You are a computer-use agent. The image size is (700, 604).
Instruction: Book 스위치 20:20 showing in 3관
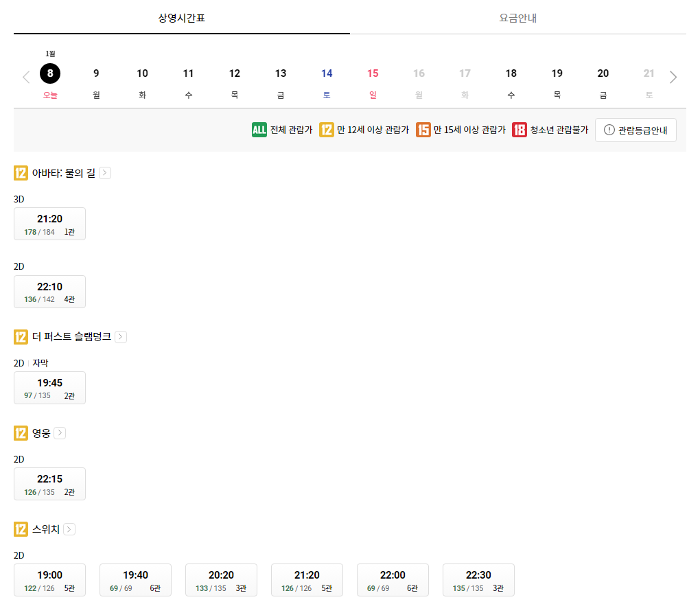221,580
